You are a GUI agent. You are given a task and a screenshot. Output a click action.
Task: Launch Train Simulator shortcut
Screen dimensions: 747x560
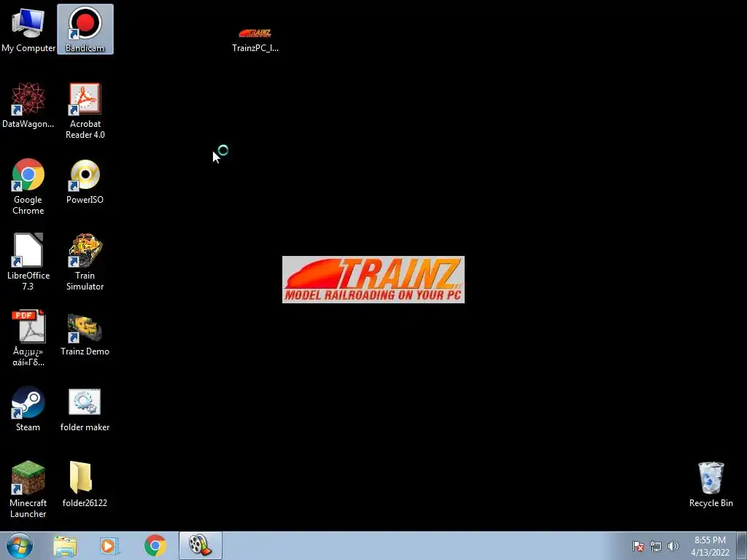point(85,262)
